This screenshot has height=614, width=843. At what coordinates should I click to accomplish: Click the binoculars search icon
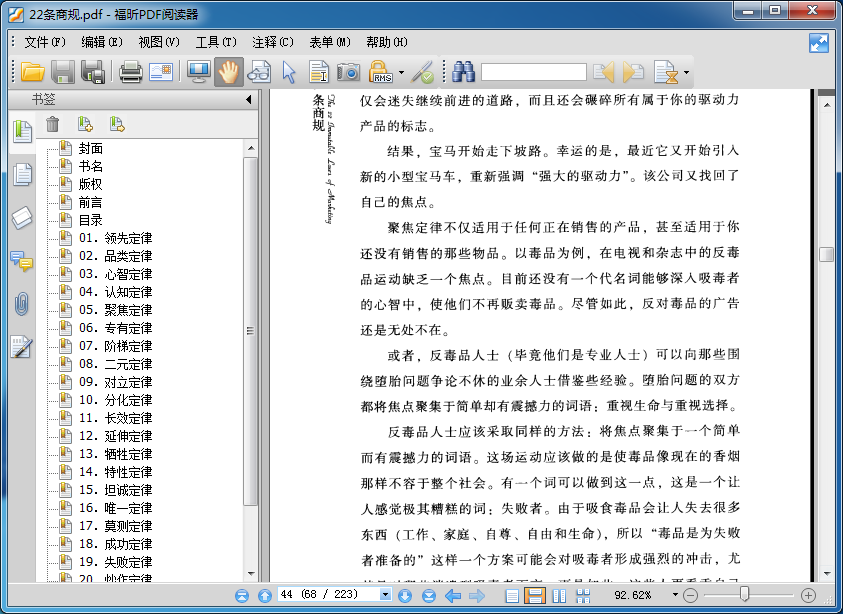[463, 72]
